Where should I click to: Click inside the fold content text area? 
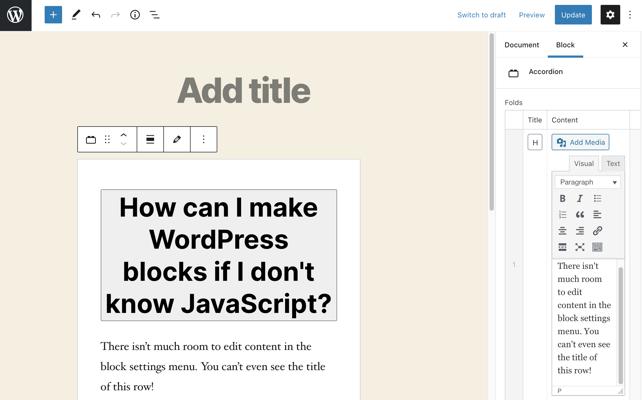click(585, 321)
